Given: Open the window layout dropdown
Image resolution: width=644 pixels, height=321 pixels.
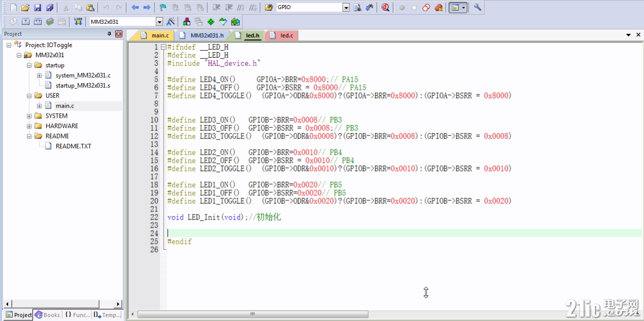Looking at the screenshot, I should click(x=463, y=8).
